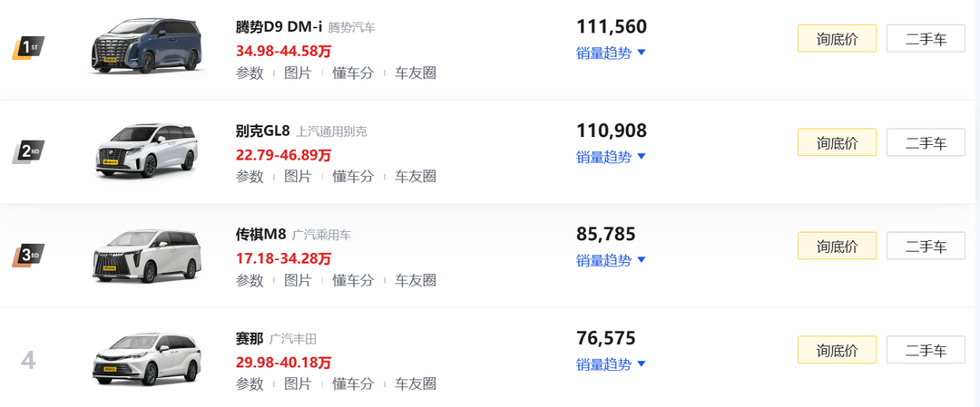Open the 传祺M8 car thumbnail
Viewport: 980px width, 407px height.
[148, 255]
